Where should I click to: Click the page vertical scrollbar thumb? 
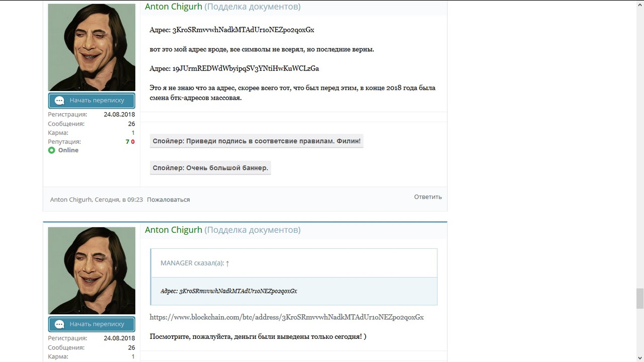coord(640,298)
